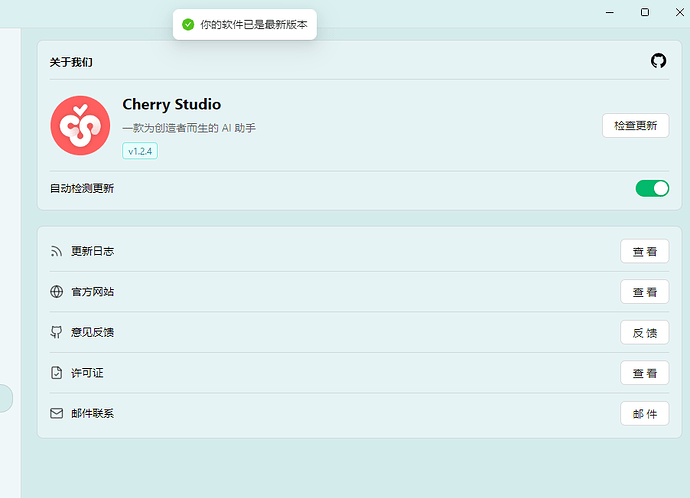This screenshot has width=690, height=498.
Task: Open the GitHub repository icon
Action: pyautogui.click(x=658, y=61)
